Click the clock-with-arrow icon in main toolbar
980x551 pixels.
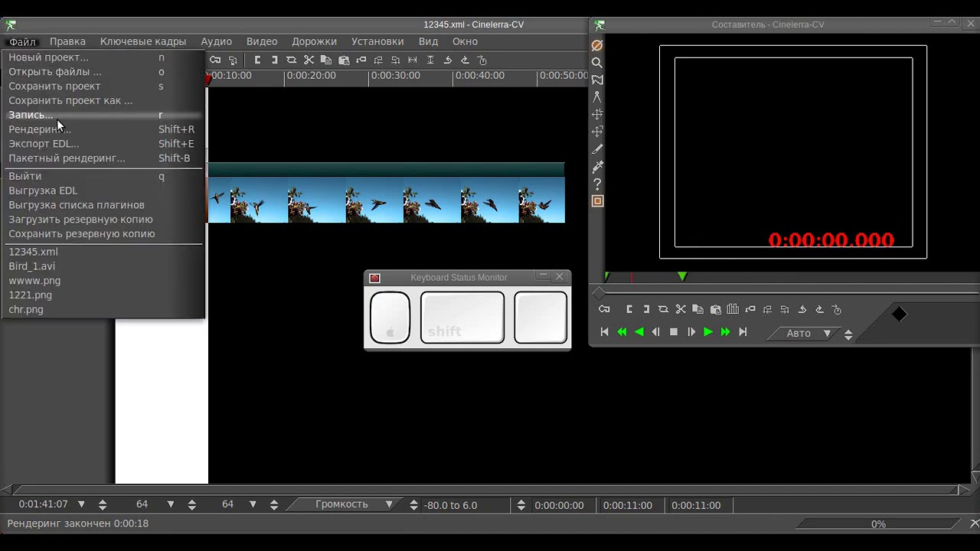coord(482,60)
